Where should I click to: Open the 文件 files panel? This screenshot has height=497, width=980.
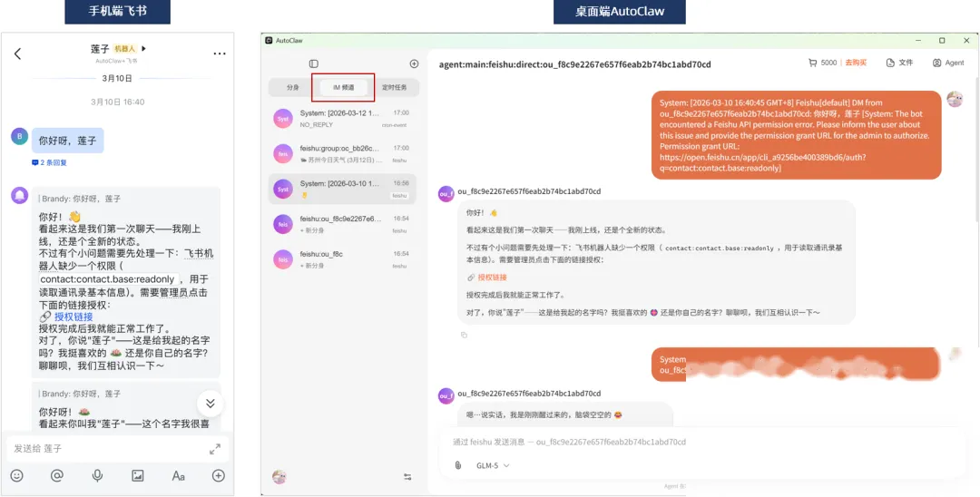point(899,63)
